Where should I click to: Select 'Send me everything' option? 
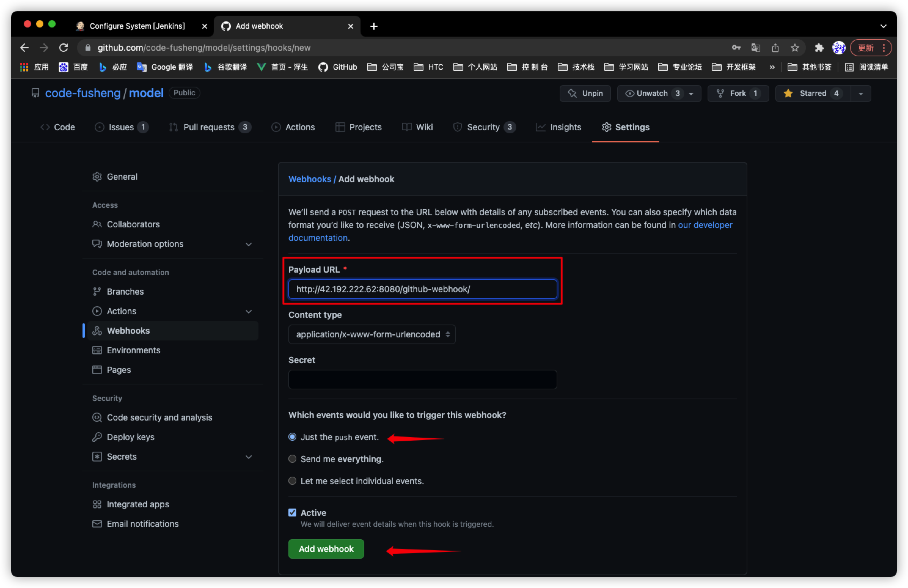click(x=292, y=459)
